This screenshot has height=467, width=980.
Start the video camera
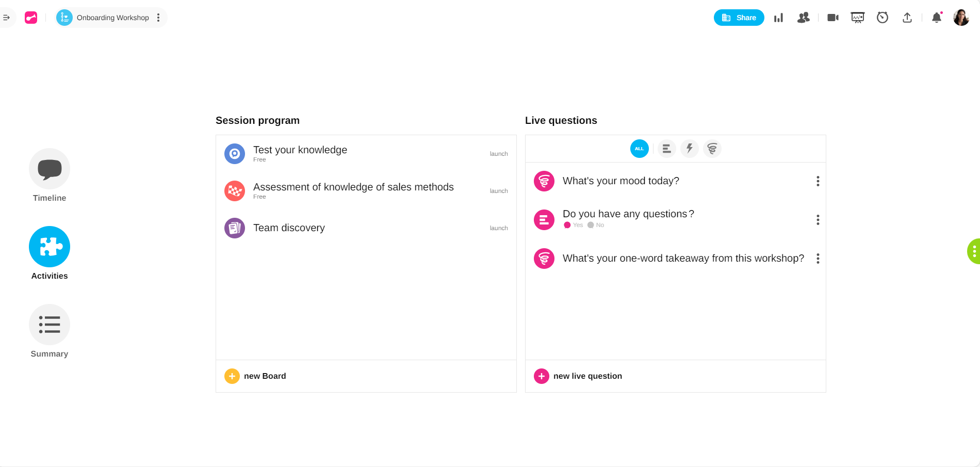[x=832, y=18]
